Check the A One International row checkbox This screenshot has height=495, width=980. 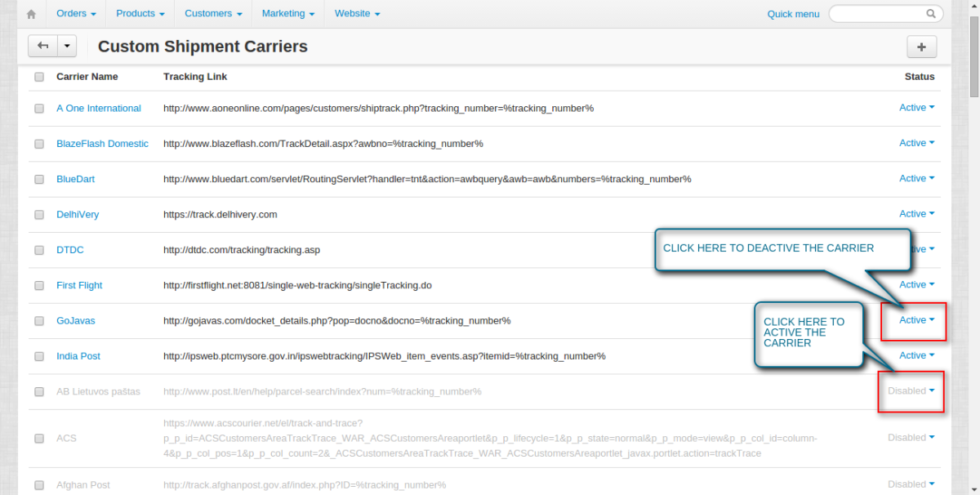(x=39, y=109)
